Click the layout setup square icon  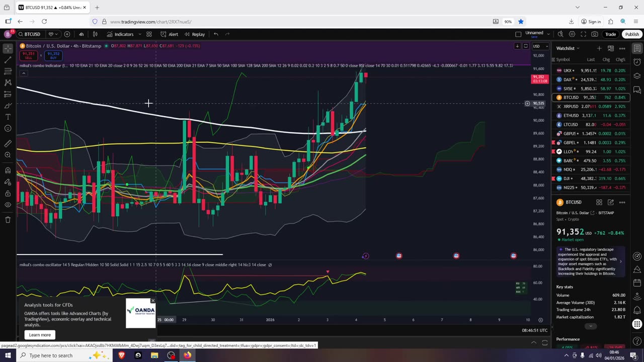pyautogui.click(x=518, y=34)
